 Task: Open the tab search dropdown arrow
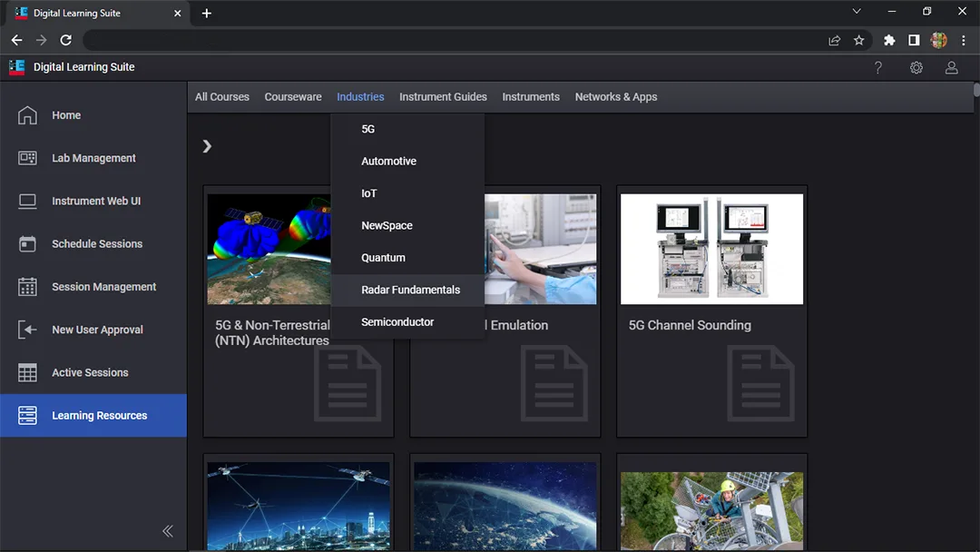(857, 11)
